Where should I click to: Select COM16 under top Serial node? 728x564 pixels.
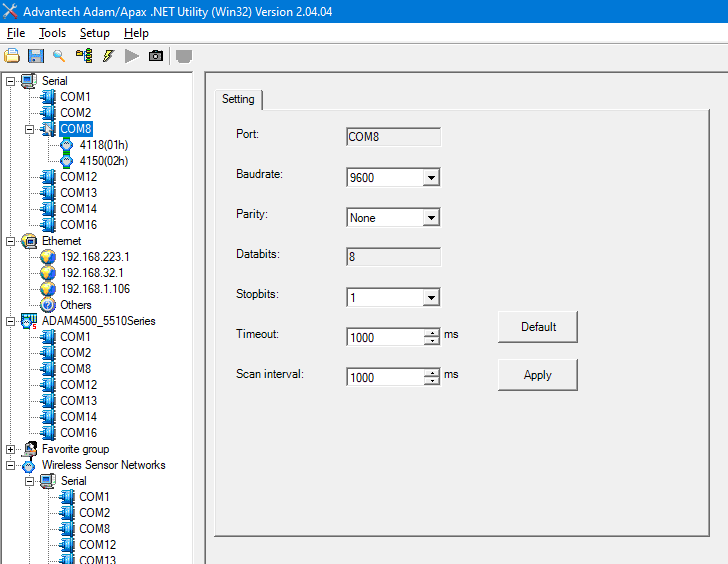[x=78, y=225]
